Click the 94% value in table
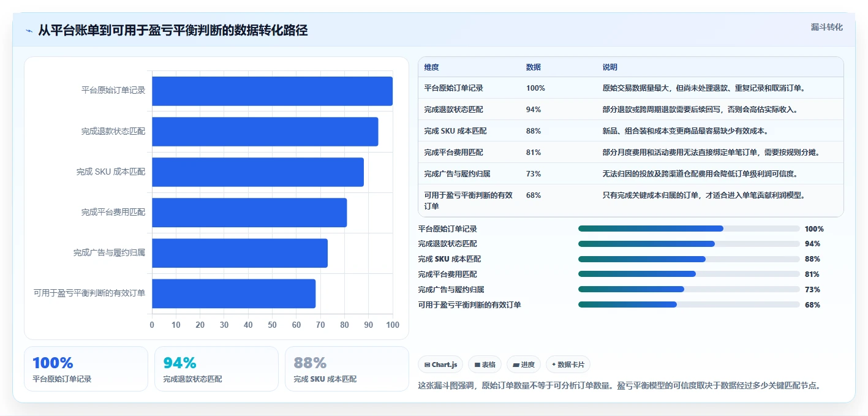This screenshot has width=868, height=416. pyautogui.click(x=533, y=110)
